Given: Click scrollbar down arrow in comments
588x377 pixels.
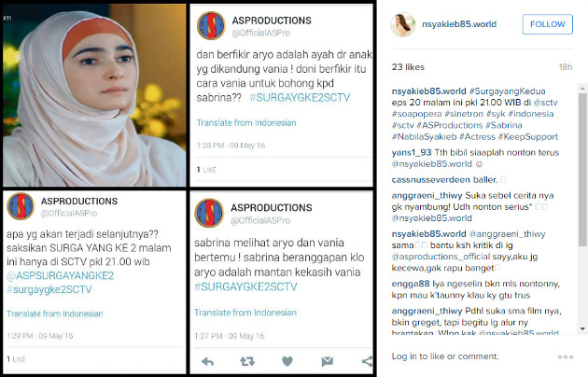Looking at the screenshot, I should [582, 329].
